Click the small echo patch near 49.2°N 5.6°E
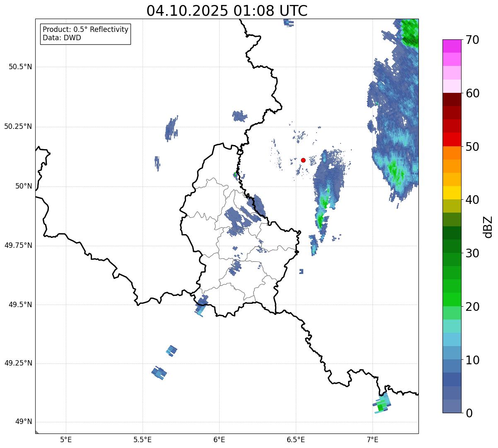Image resolution: width=498 pixels, height=448 pixels. (x=159, y=373)
